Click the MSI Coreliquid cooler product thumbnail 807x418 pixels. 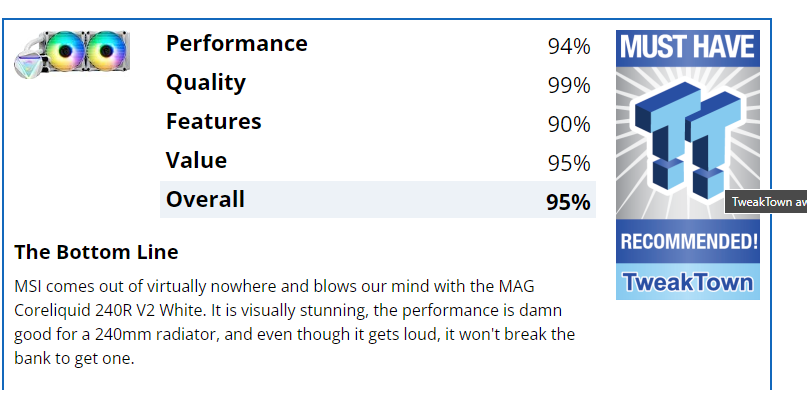72,55
